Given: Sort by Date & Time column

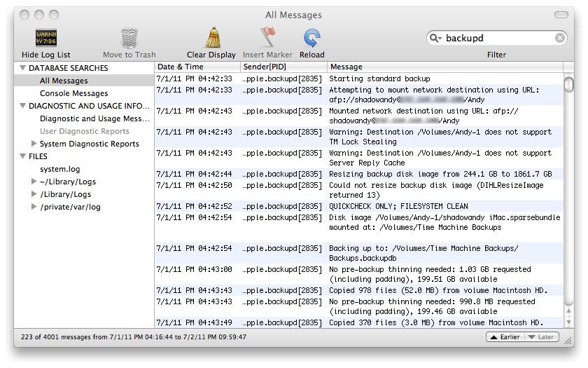Looking at the screenshot, I should click(x=196, y=67).
